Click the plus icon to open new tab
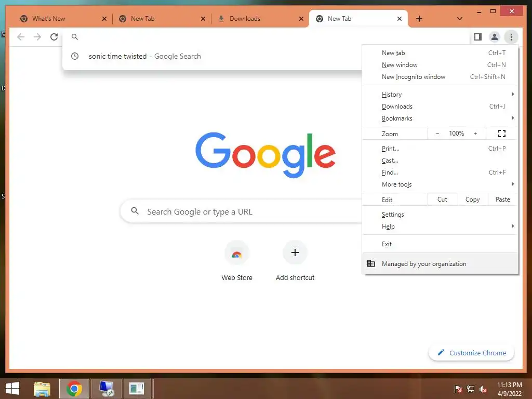Image resolution: width=532 pixels, height=399 pixels. click(419, 19)
